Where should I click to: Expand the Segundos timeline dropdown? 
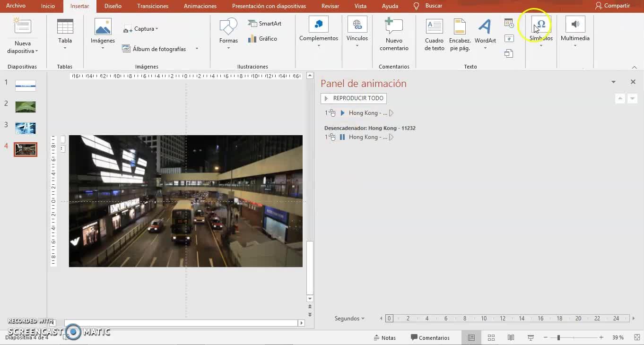[349, 319]
